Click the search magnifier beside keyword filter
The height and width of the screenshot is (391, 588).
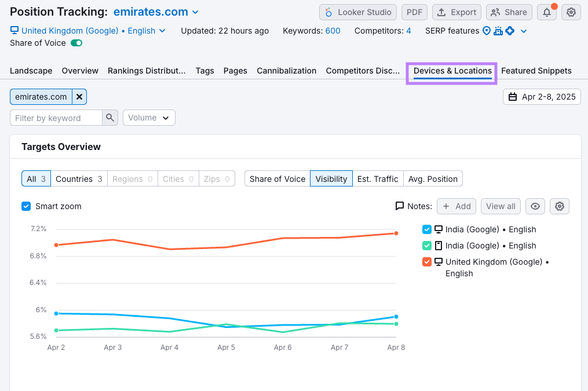pyautogui.click(x=109, y=118)
